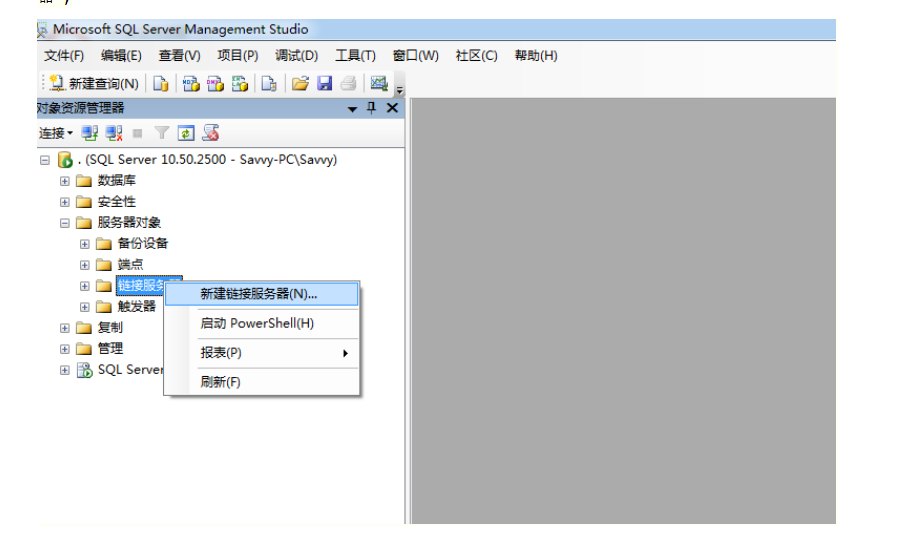Select the highlighted 链接服务器 tree item
Viewport: 909px width, 545px height.
(x=141, y=285)
